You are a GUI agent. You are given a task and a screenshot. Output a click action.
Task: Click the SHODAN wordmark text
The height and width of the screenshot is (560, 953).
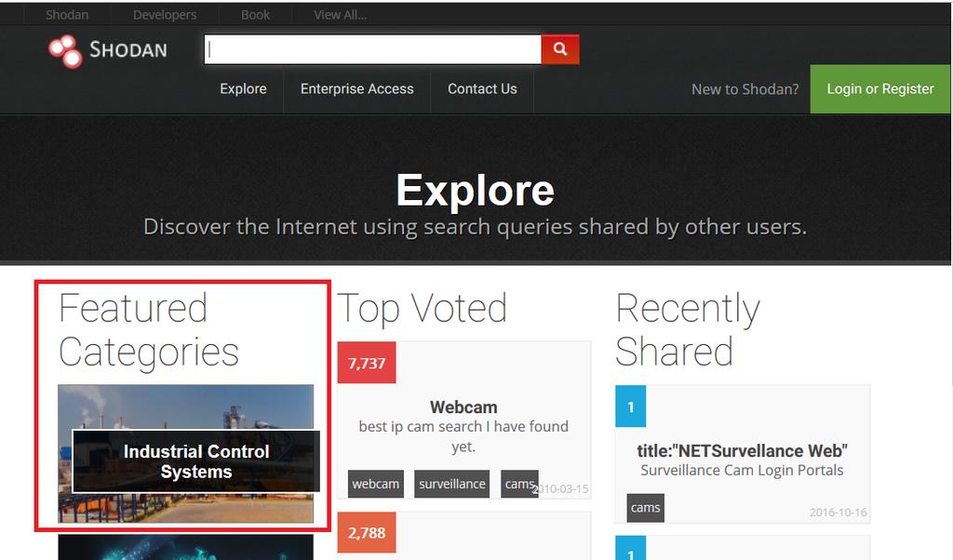(x=128, y=50)
